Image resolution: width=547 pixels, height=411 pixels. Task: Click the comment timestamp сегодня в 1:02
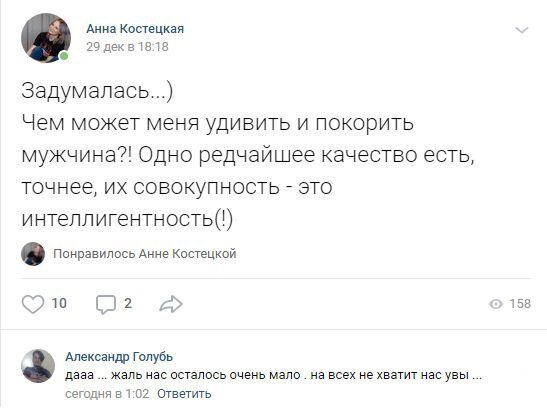click(x=107, y=394)
